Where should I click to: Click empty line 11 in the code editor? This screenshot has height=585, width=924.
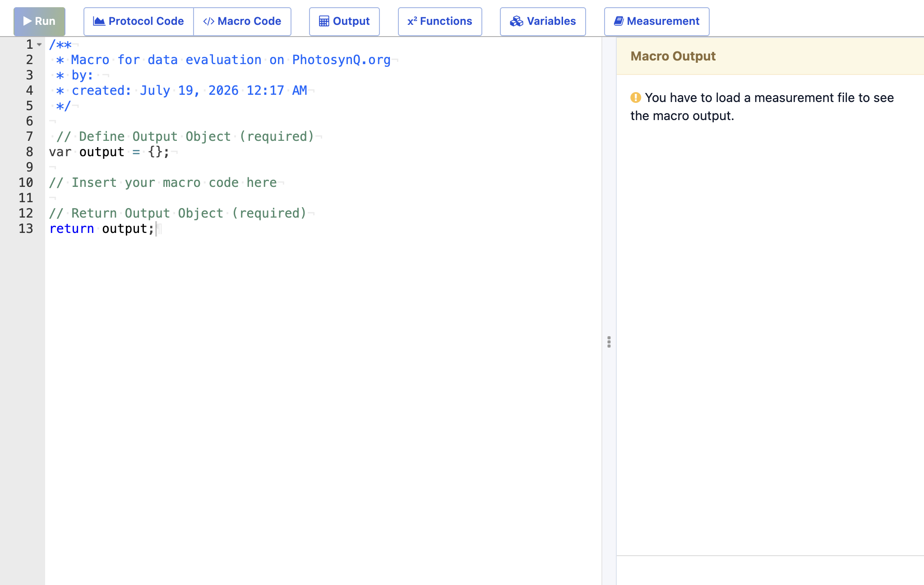[x=323, y=198]
